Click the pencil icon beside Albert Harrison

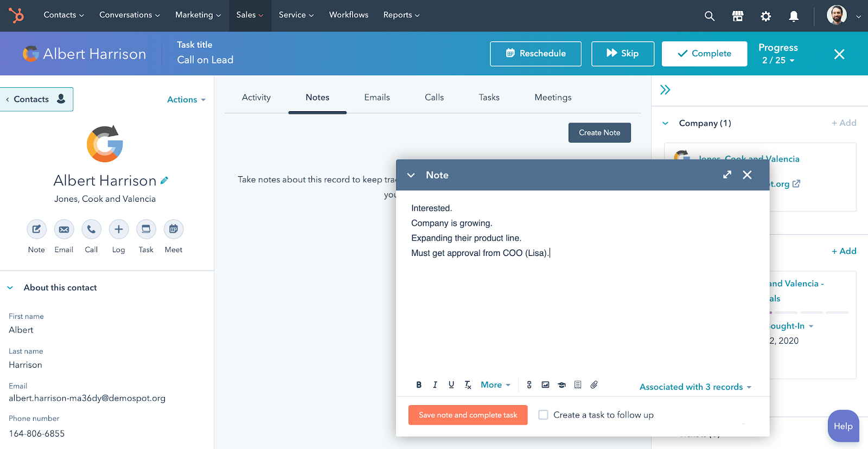164,181
